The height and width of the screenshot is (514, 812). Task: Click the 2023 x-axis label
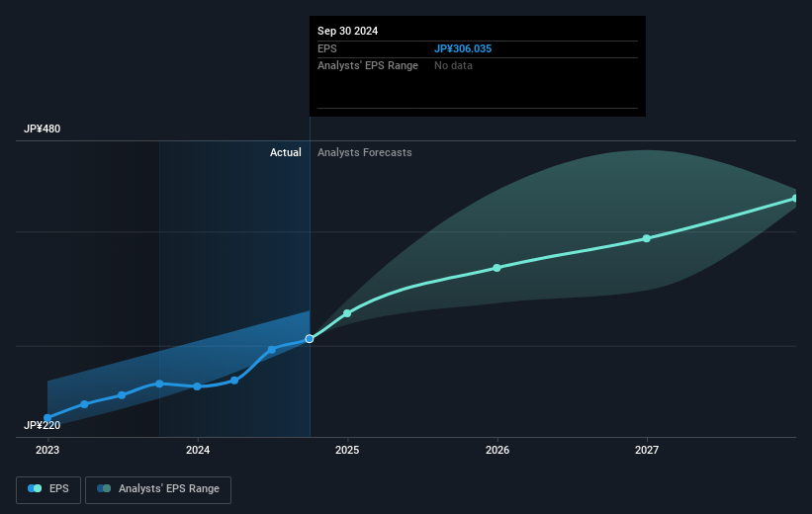(x=47, y=450)
